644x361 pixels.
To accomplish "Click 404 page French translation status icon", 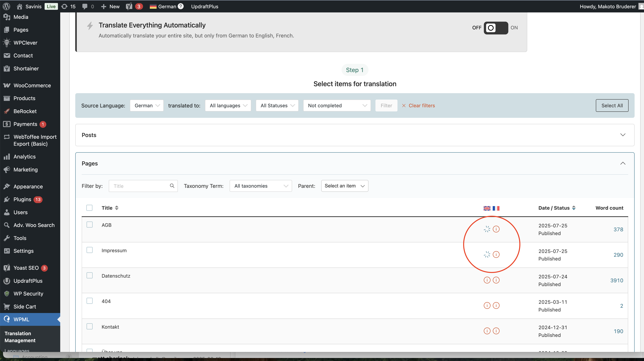I will pos(496,305).
